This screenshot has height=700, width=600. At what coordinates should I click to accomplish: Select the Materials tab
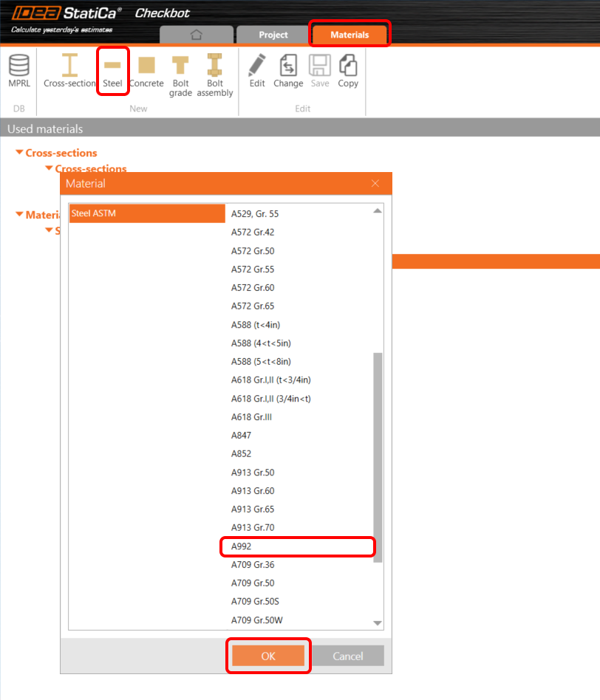[350, 35]
